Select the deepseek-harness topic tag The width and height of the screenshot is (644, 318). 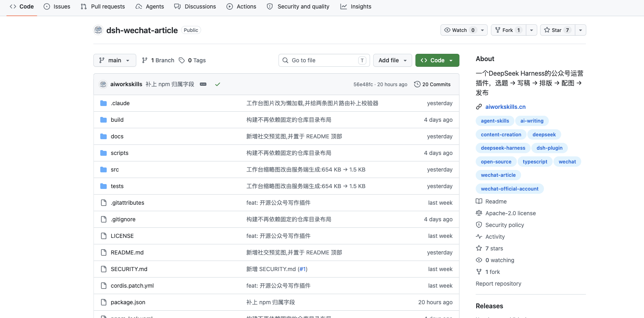tap(503, 148)
